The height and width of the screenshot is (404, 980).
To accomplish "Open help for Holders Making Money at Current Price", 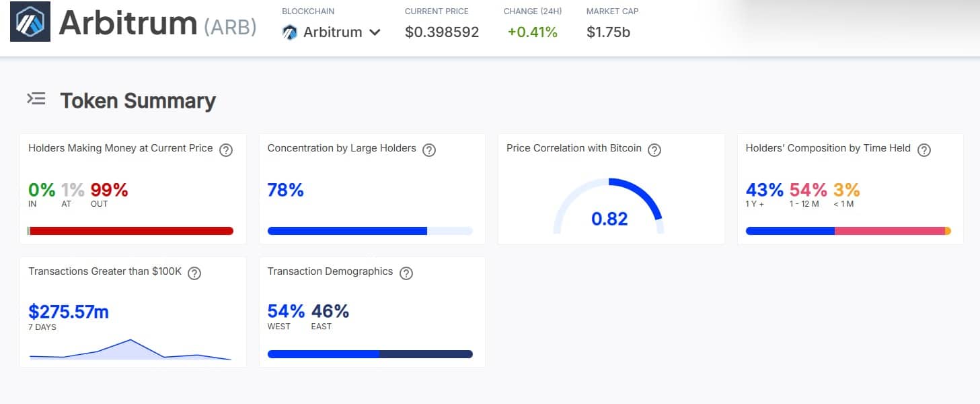I will [226, 150].
